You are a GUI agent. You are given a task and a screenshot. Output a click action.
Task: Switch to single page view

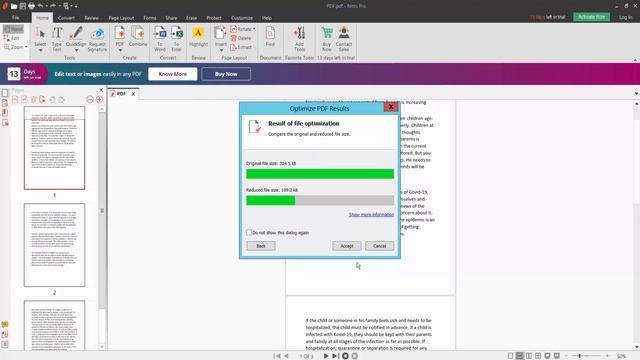[510, 356]
